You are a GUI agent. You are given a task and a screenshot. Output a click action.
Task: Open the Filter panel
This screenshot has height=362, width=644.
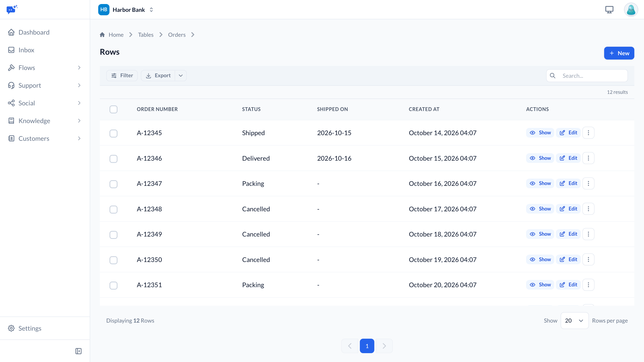click(122, 76)
